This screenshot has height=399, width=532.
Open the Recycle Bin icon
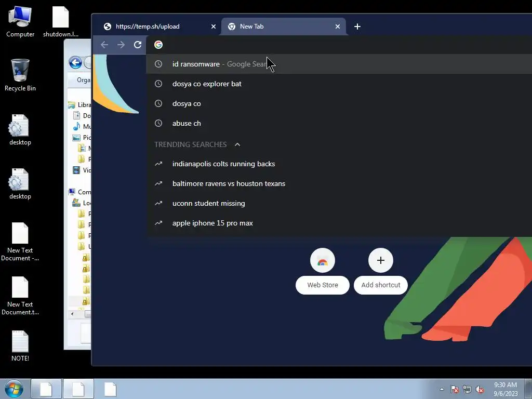(20, 75)
